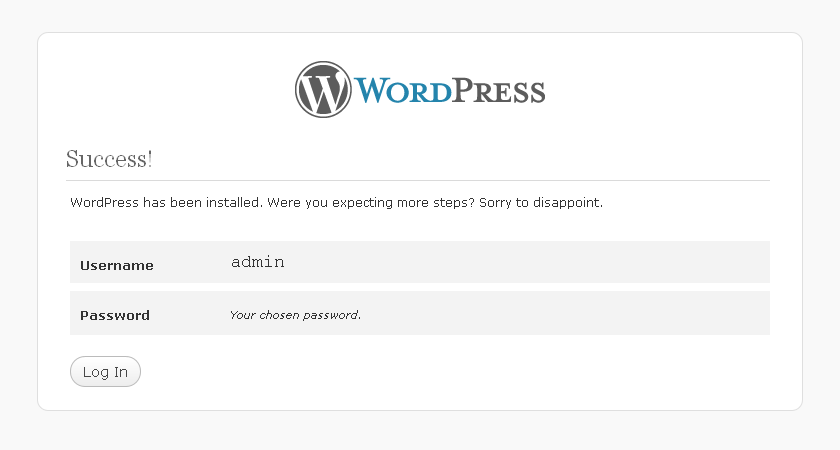The height and width of the screenshot is (450, 840).
Task: Click the Log In button
Action: point(105,371)
